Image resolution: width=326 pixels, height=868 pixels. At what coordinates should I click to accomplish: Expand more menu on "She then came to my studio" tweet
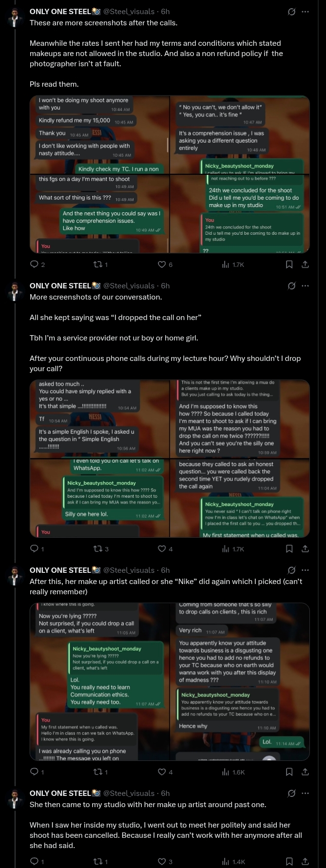(x=306, y=793)
